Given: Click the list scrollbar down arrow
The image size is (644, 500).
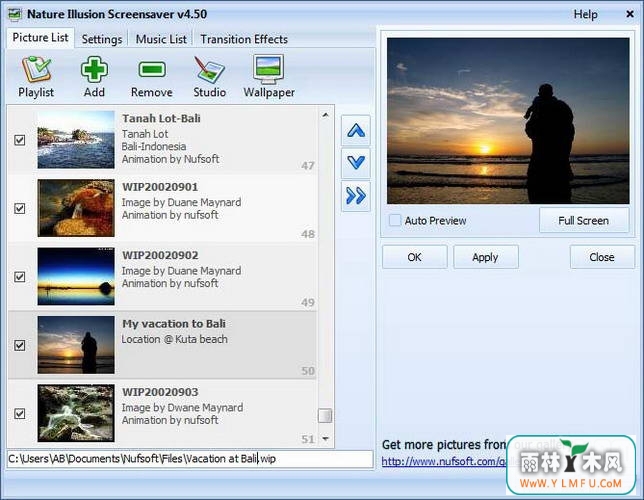Looking at the screenshot, I should click(x=325, y=439).
